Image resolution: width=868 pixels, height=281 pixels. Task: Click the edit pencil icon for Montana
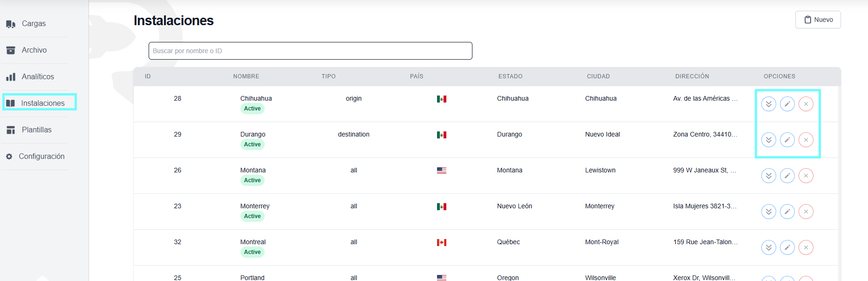[x=787, y=176]
